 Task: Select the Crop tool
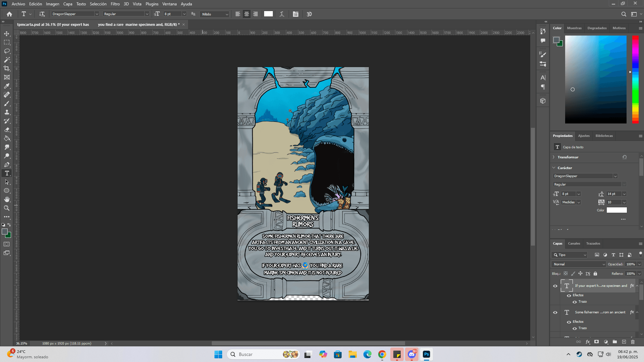pos(7,68)
